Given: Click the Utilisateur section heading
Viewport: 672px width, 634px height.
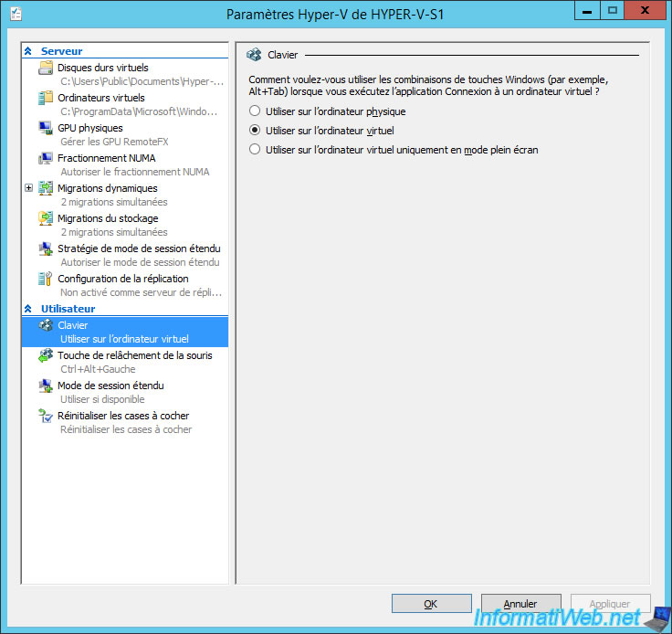Looking at the screenshot, I should 68,309.
